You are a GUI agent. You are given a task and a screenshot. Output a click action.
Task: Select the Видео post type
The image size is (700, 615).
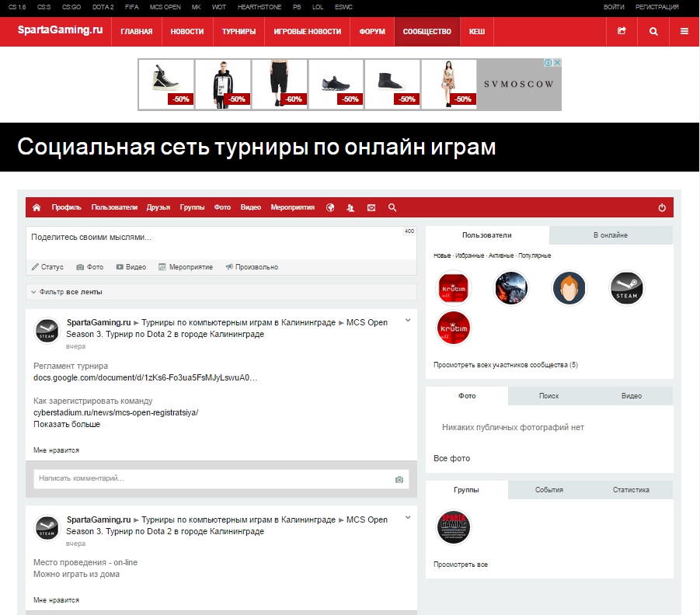[x=131, y=267]
